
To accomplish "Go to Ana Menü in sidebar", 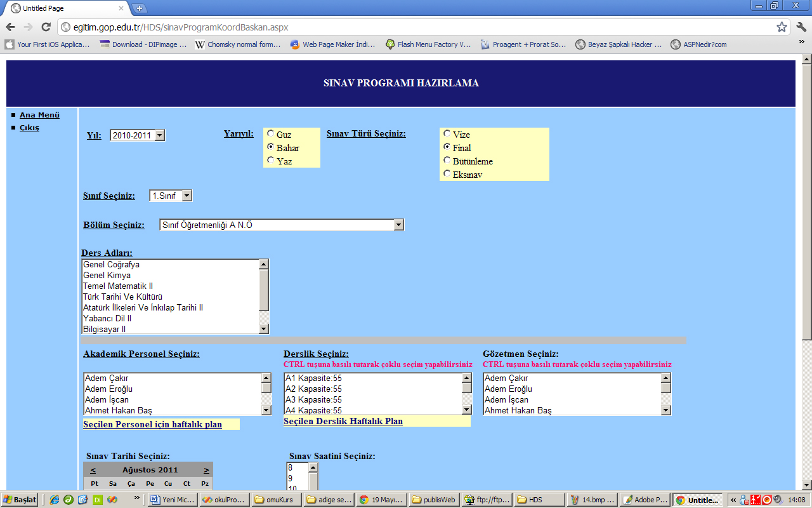I will [x=39, y=115].
